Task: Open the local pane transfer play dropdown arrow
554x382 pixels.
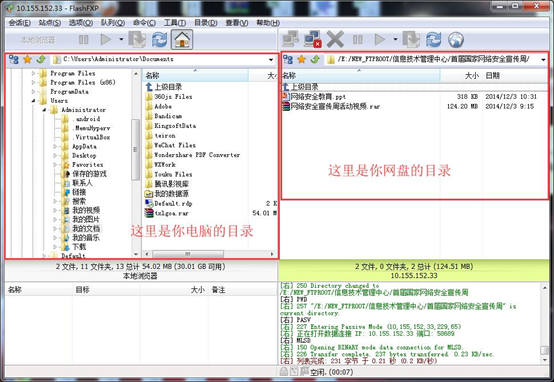Action: pos(121,39)
